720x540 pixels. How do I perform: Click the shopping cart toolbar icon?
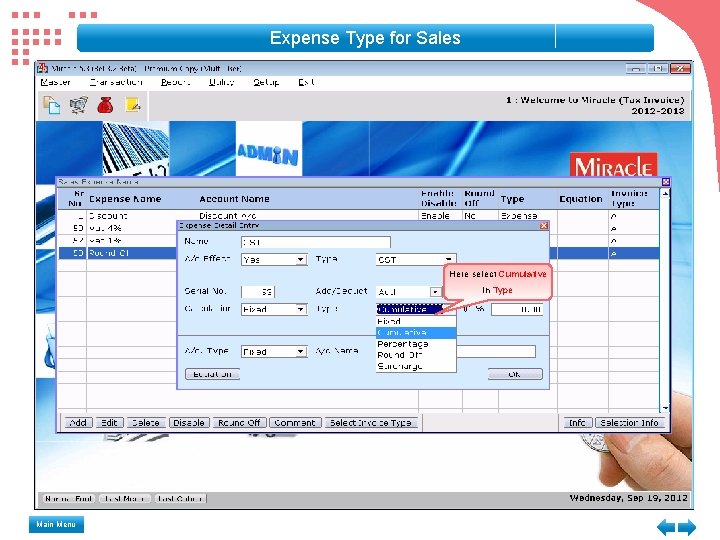point(79,105)
